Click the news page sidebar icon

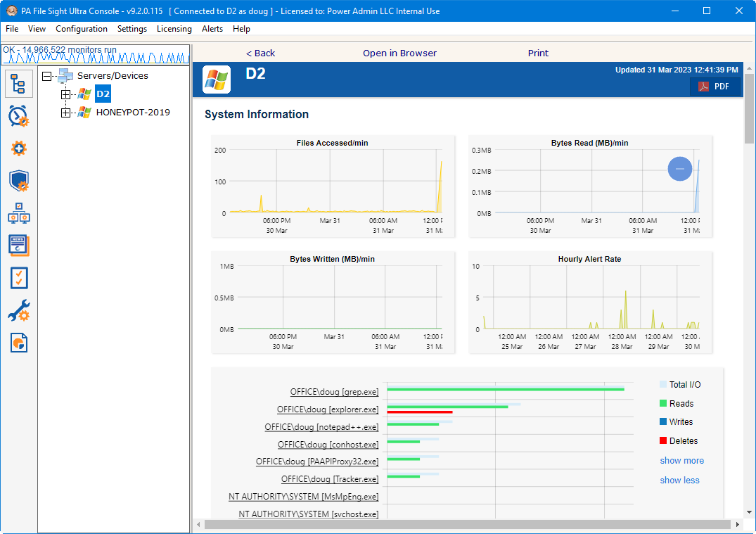pos(19,246)
